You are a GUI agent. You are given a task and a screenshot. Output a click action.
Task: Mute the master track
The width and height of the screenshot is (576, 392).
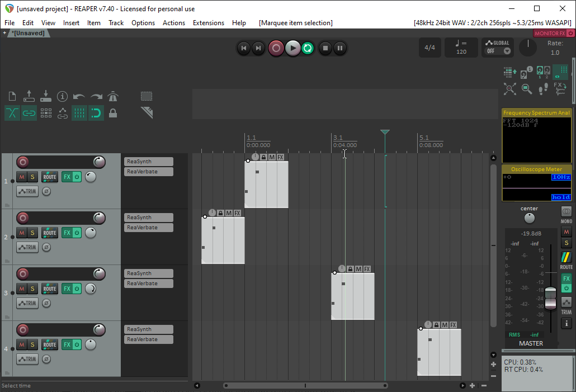[566, 232]
